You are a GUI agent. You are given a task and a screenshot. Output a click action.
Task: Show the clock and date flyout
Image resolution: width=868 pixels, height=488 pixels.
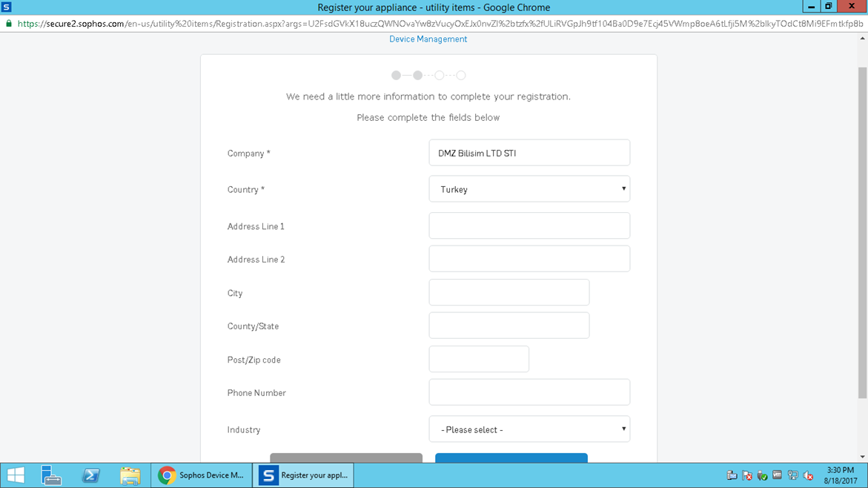(841, 475)
